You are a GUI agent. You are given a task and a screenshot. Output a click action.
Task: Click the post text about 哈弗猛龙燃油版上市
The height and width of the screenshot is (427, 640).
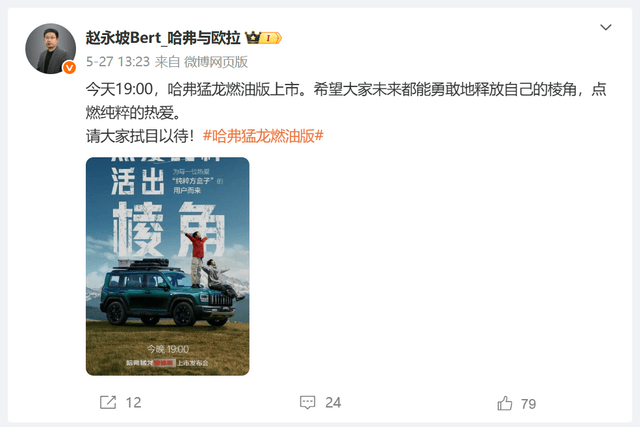(x=346, y=100)
